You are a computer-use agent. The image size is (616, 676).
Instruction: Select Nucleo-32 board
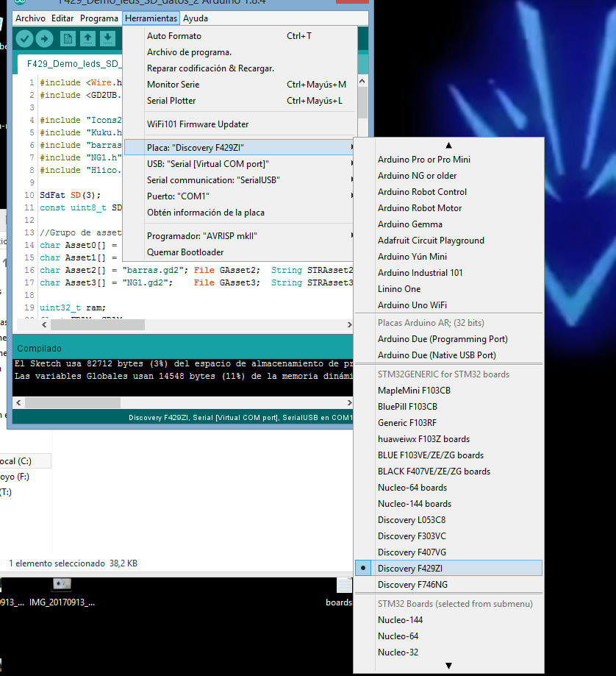click(x=448, y=652)
